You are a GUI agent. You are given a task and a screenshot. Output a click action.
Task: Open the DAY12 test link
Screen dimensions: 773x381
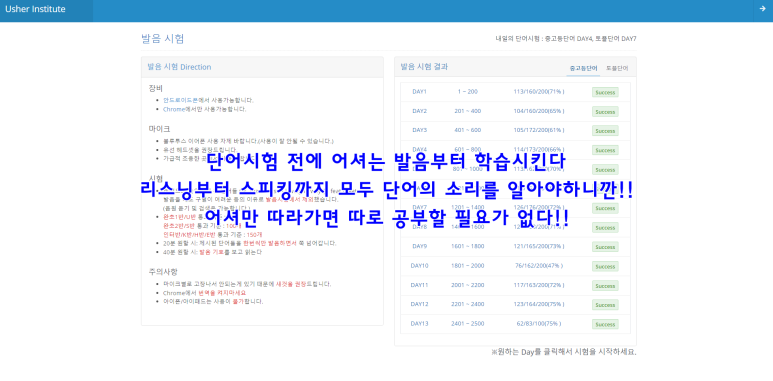click(x=419, y=304)
